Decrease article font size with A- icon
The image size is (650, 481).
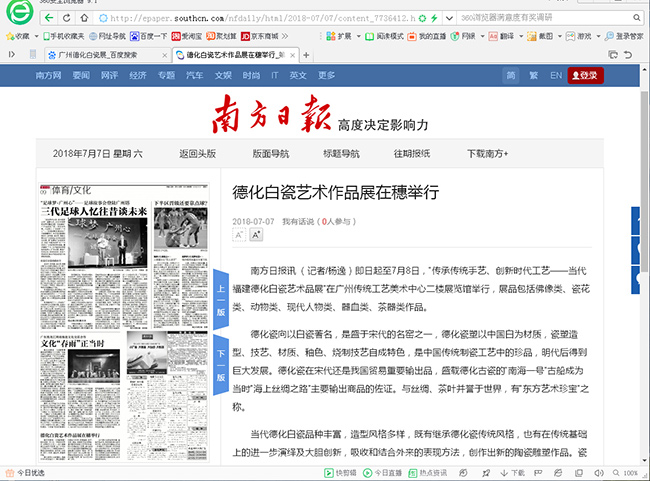239,234
